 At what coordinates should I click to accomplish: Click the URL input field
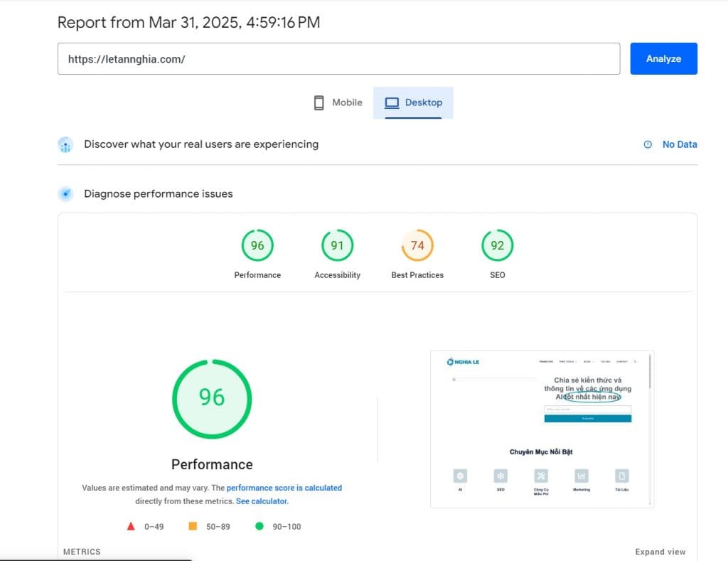click(x=338, y=59)
